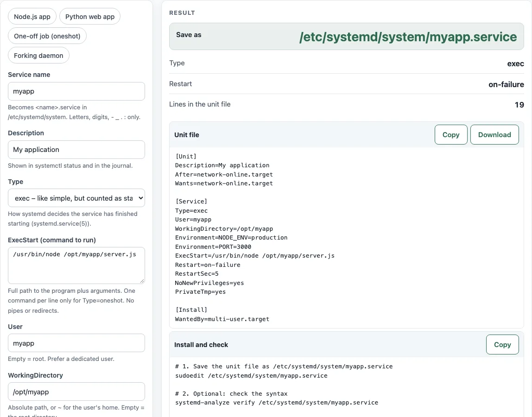This screenshot has width=532, height=417.
Task: Click the Wants=network-online.target line
Action: (224, 183)
